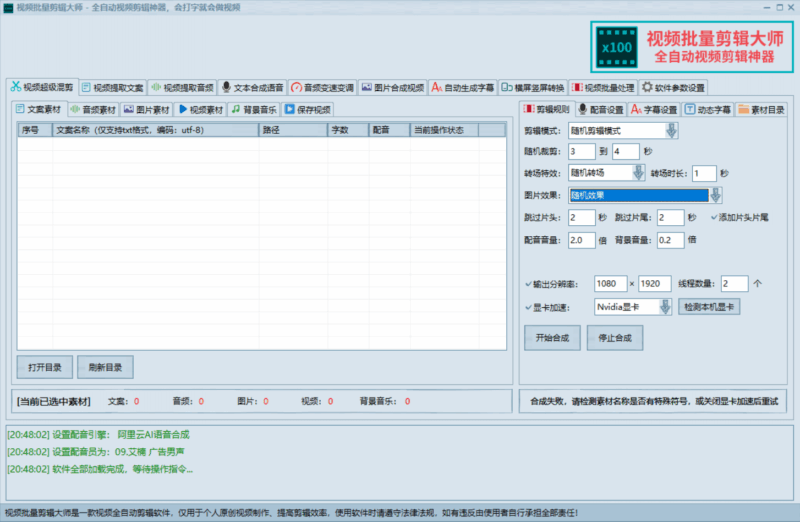Screen dimensions: 800x522
Task: Click the 文案名称 column header
Action: click(x=156, y=130)
